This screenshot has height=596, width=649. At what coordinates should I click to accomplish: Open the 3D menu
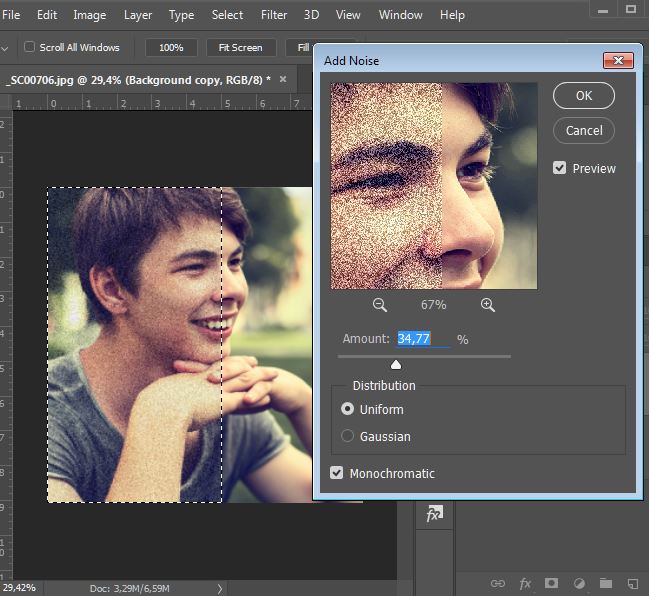[311, 15]
